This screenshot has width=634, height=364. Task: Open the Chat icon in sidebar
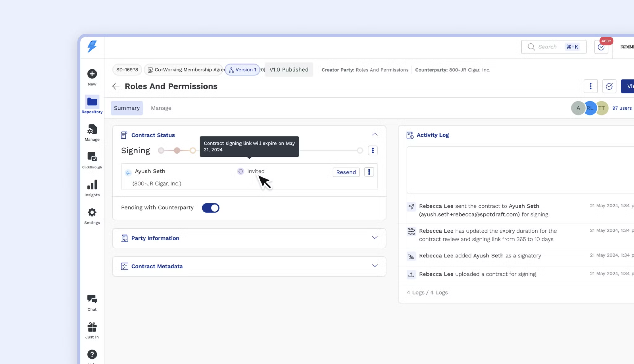click(92, 299)
